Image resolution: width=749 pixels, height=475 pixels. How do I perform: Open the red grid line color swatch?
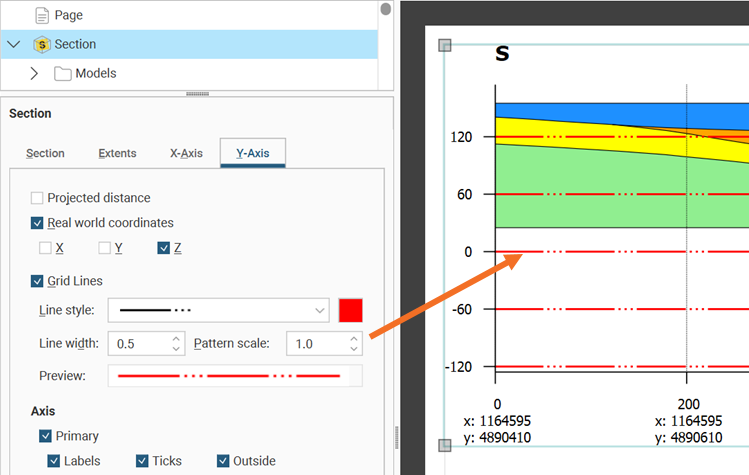point(351,310)
